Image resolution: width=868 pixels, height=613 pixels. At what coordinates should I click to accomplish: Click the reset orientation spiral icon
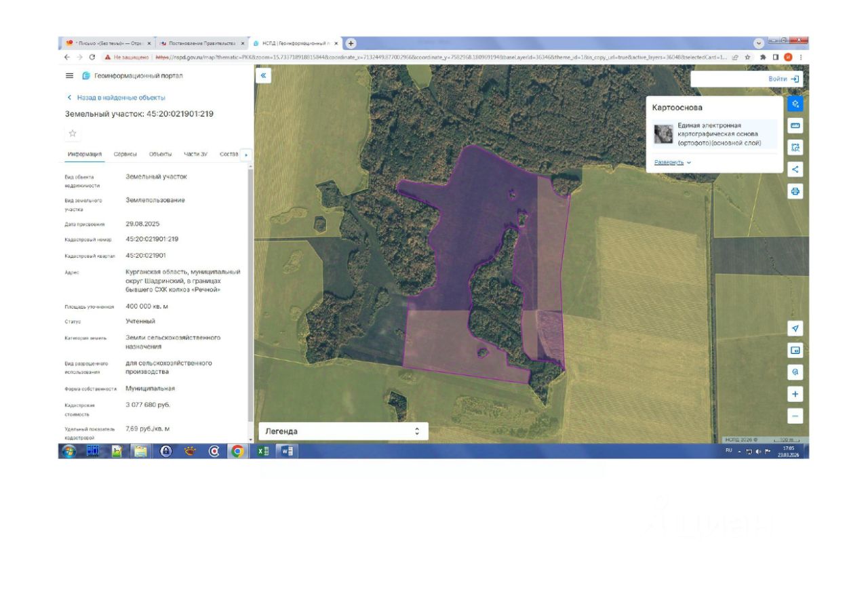795,372
